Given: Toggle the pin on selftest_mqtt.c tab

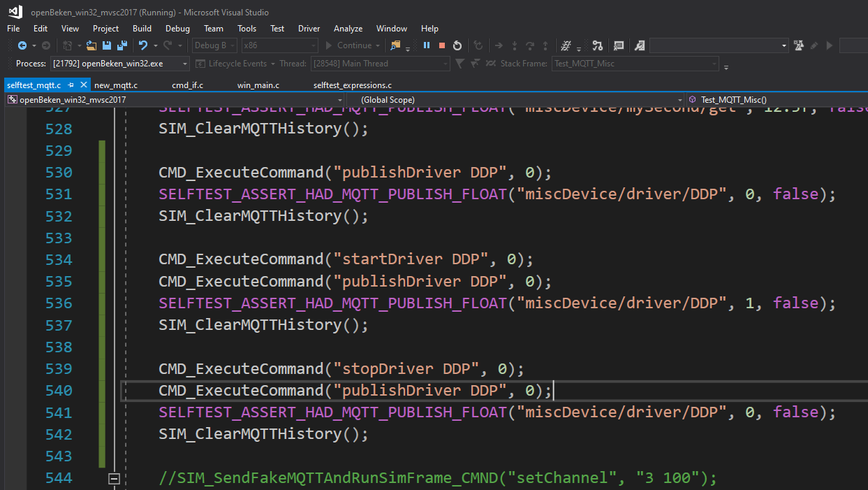Looking at the screenshot, I should click(x=71, y=85).
